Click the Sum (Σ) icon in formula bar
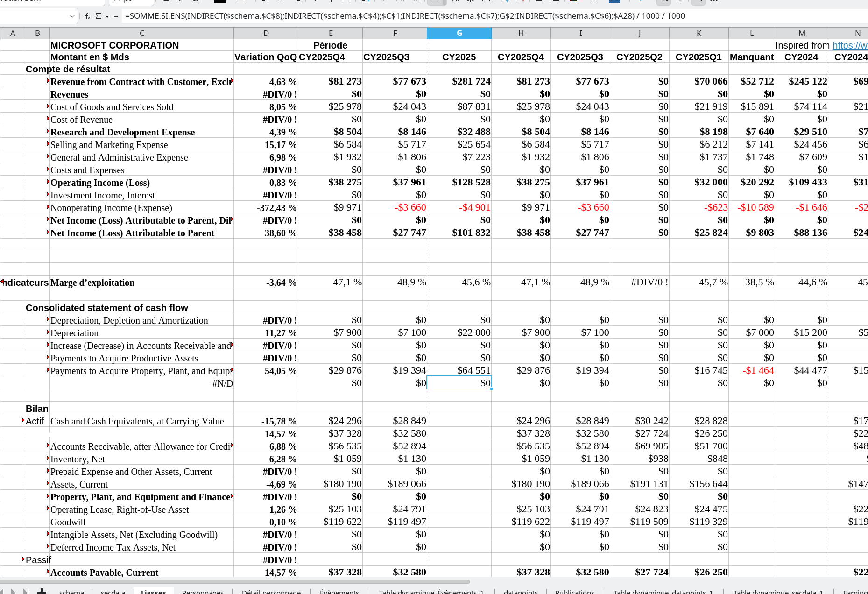 99,16
